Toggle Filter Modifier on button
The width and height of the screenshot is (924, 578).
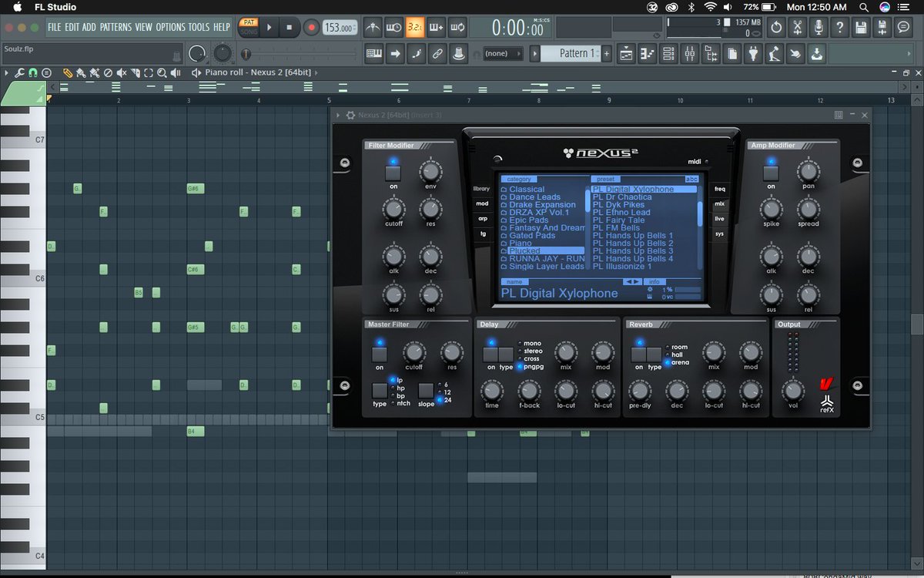tap(393, 173)
